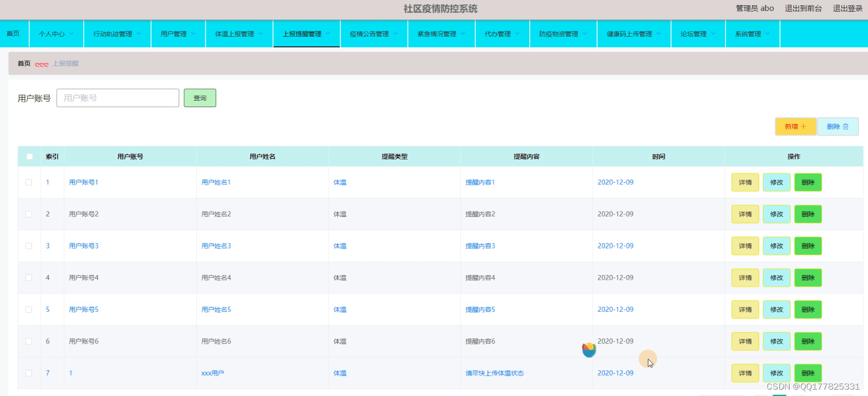Viewport: 868px width, 396px height.
Task: Click the 新增 add button
Action: pyautogui.click(x=795, y=127)
